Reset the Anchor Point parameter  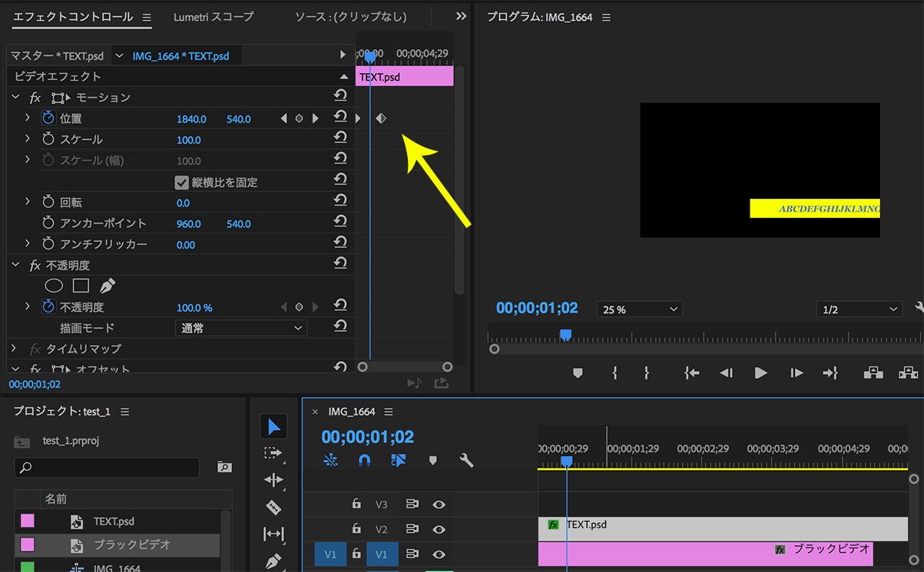point(340,223)
